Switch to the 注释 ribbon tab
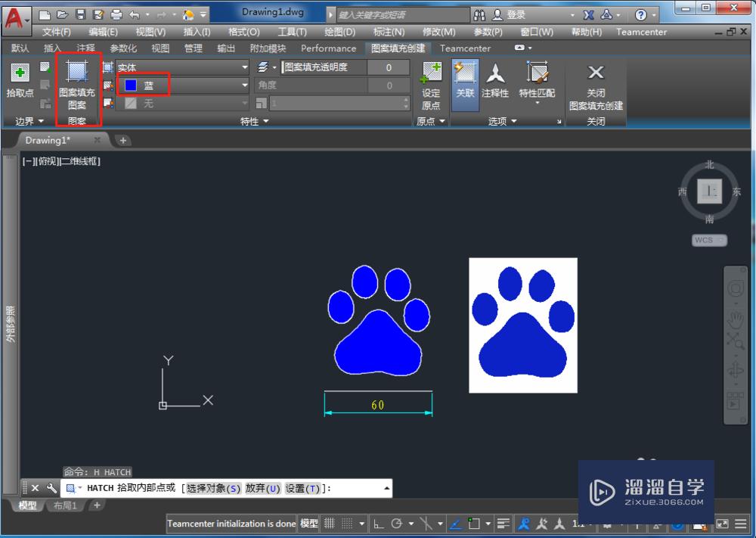 85,48
